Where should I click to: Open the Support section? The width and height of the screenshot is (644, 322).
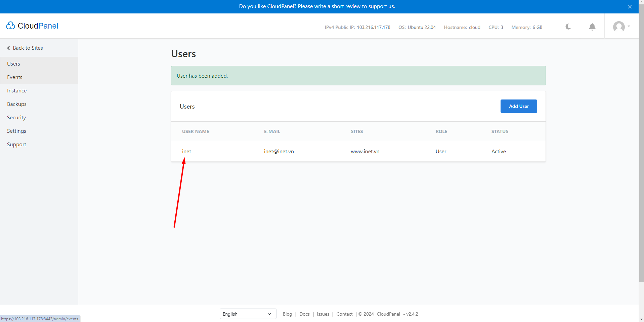pos(16,144)
